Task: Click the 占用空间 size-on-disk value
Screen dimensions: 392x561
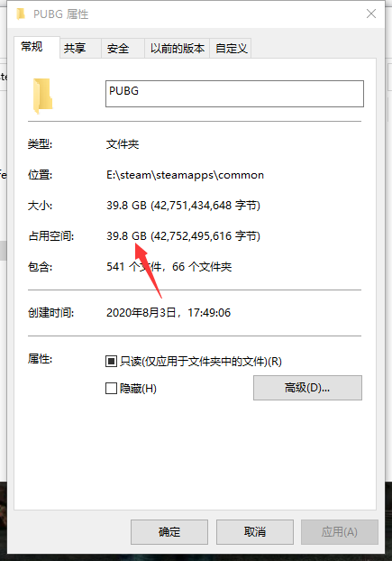Action: click(x=183, y=236)
